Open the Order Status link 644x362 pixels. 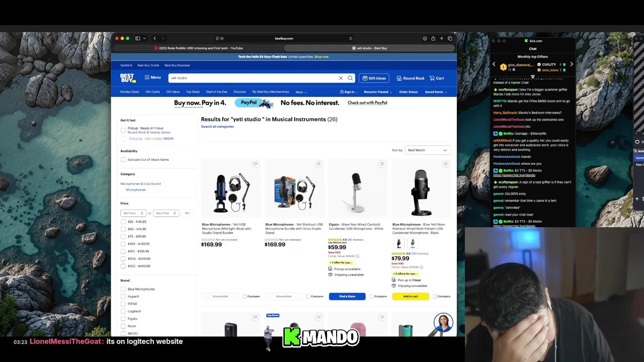[409, 92]
